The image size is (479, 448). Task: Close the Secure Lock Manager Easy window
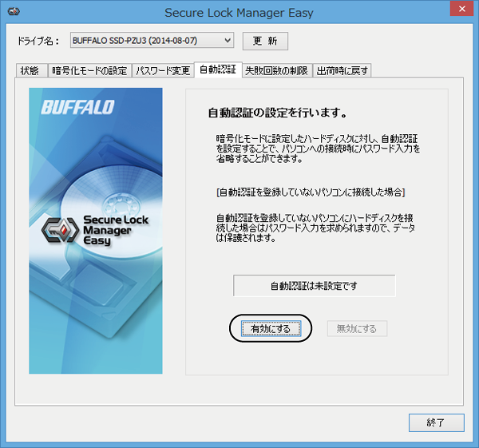point(462,9)
